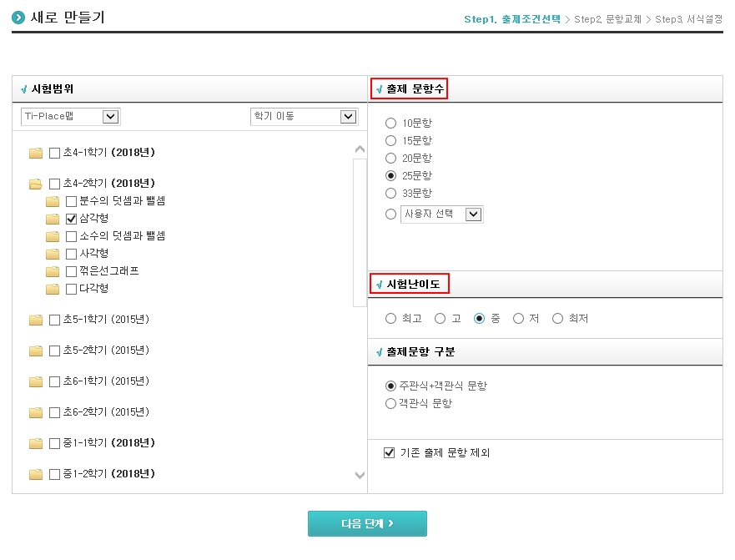Click the 다음 단계 button

tap(367, 523)
